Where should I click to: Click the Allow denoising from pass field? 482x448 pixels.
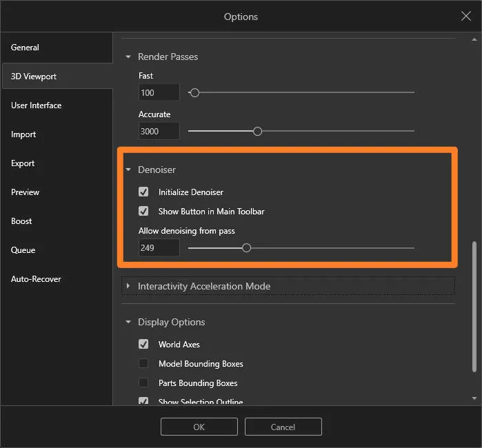(159, 248)
